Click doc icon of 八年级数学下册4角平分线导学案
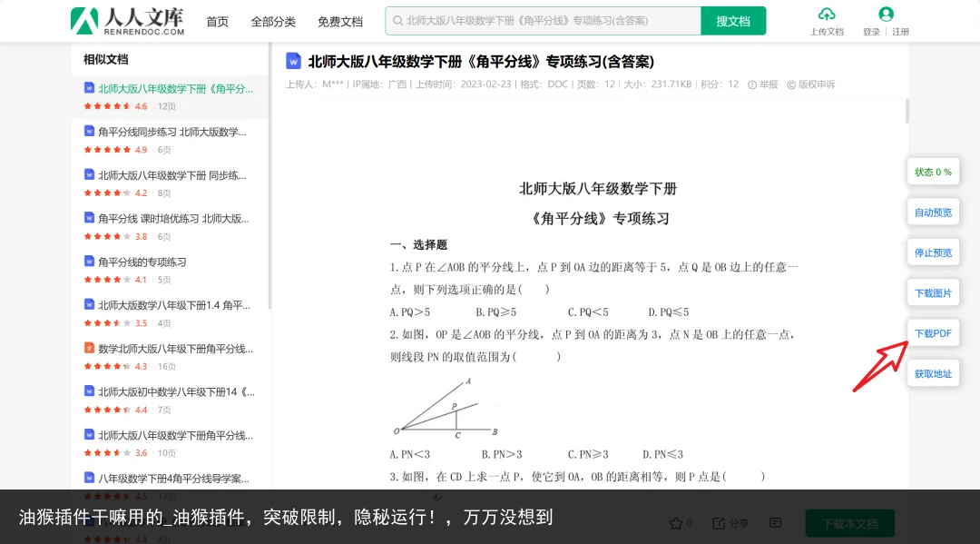The image size is (980, 544). click(89, 478)
